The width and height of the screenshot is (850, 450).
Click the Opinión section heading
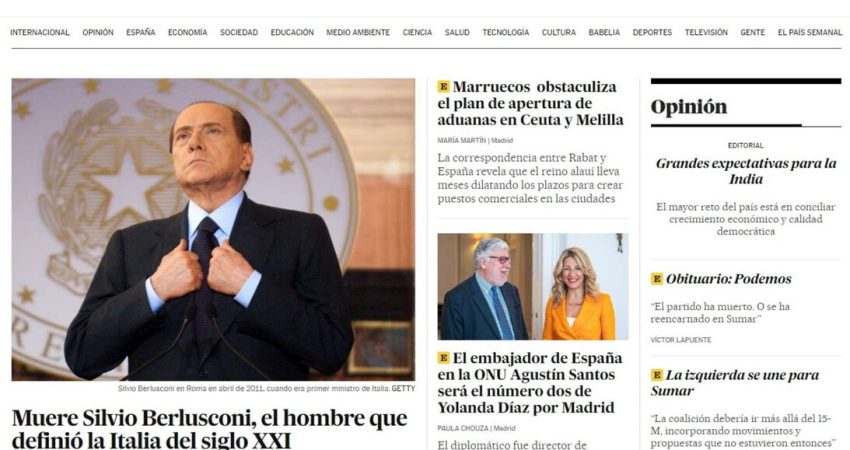coord(688,107)
